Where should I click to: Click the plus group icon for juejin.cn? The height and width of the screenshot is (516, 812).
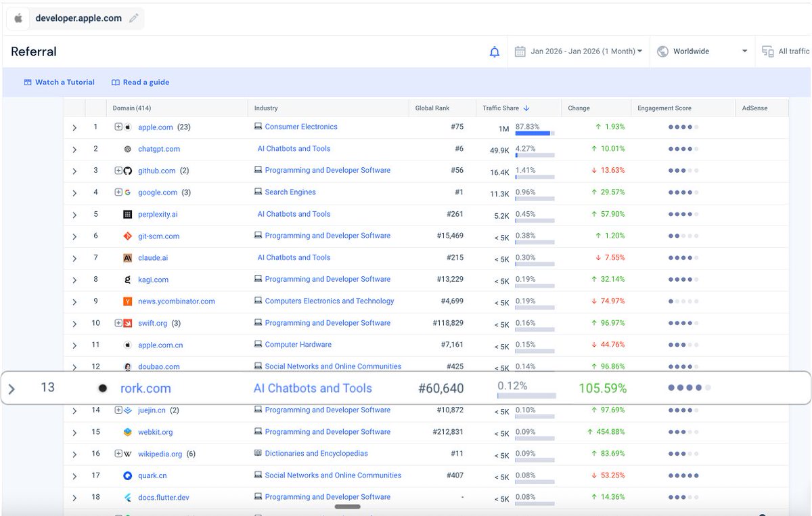[x=118, y=410]
